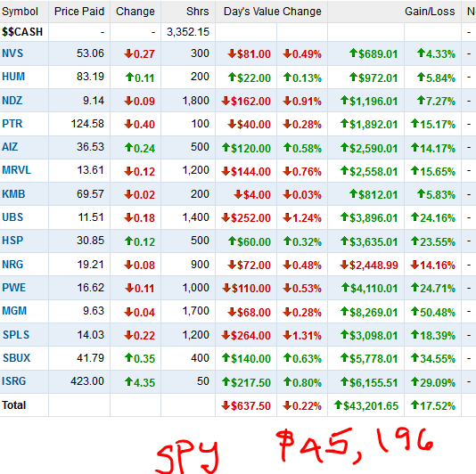Click the red down arrow beside NRG loss $2,448.99
The height and width of the screenshot is (474, 476).
pyautogui.click(x=344, y=265)
